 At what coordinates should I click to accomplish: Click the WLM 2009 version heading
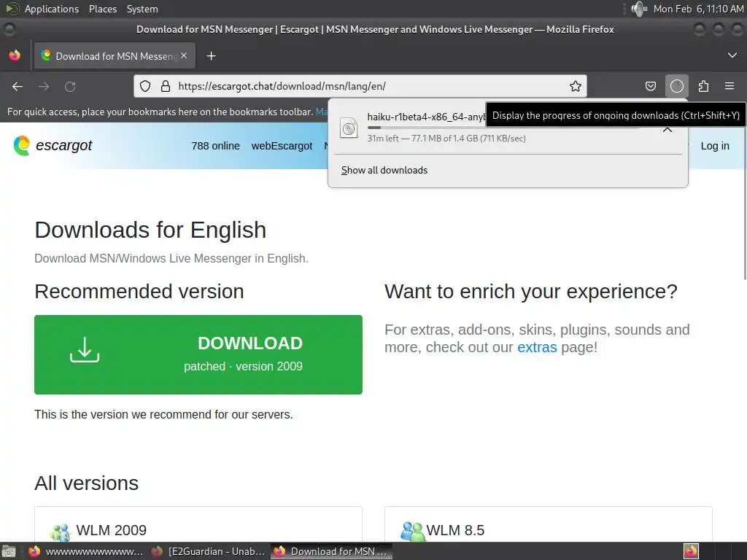pyautogui.click(x=112, y=530)
